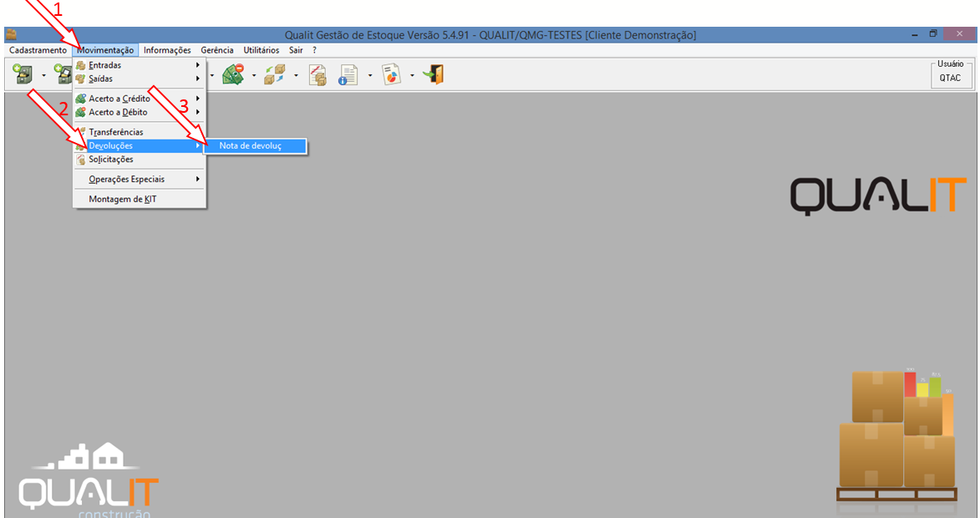Open dropdown arrow beside the transfer boxes icon
The image size is (980, 518).
pos(296,75)
